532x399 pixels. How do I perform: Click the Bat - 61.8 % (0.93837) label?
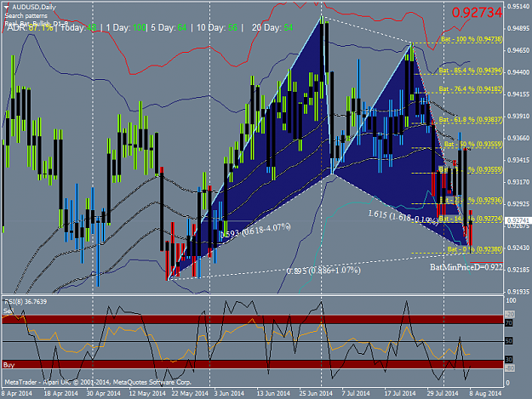click(x=471, y=120)
